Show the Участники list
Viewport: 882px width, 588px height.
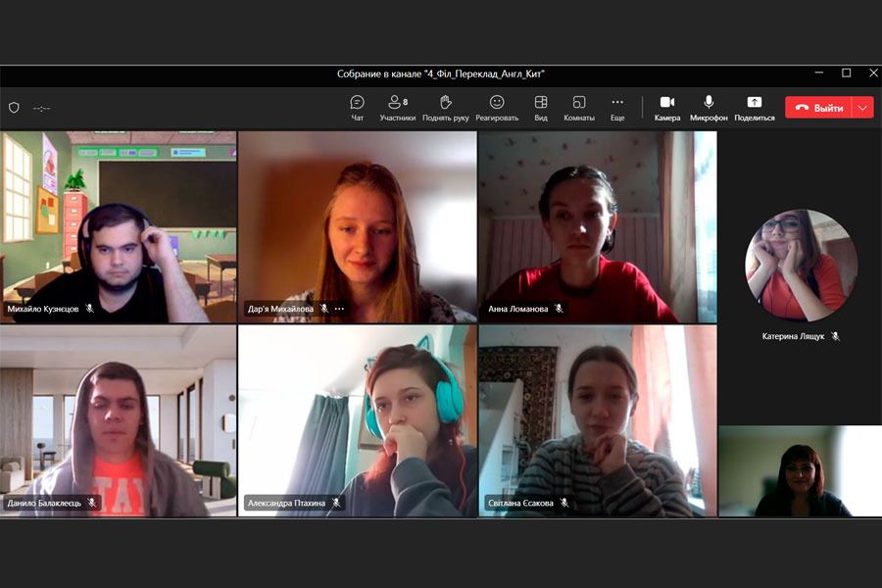tap(397, 108)
